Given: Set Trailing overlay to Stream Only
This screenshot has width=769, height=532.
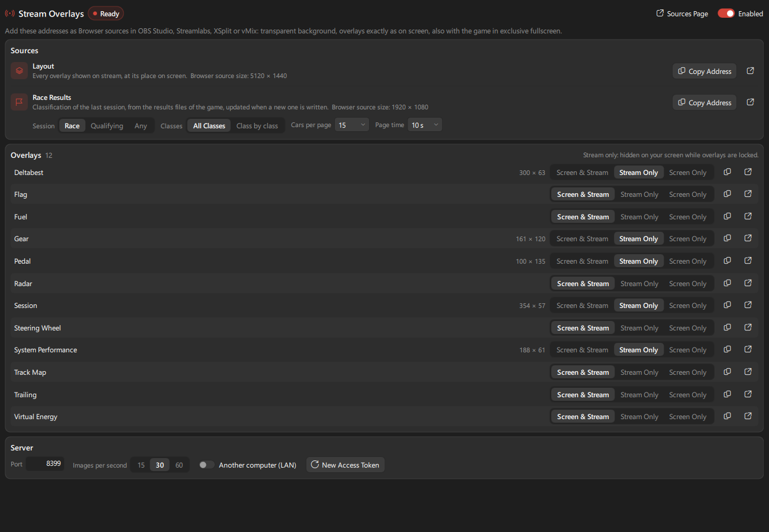Looking at the screenshot, I should [x=639, y=395].
